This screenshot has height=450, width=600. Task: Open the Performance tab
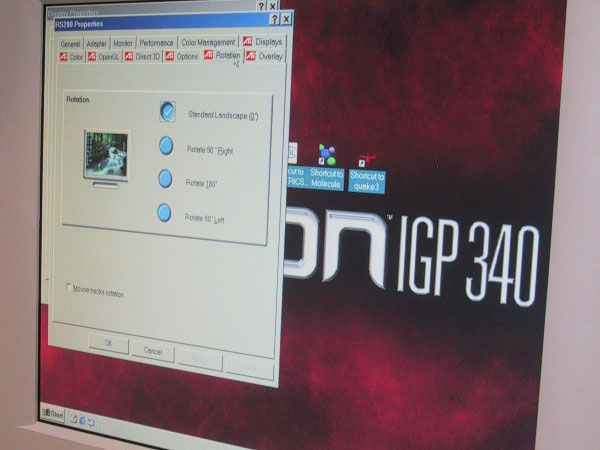(x=156, y=43)
